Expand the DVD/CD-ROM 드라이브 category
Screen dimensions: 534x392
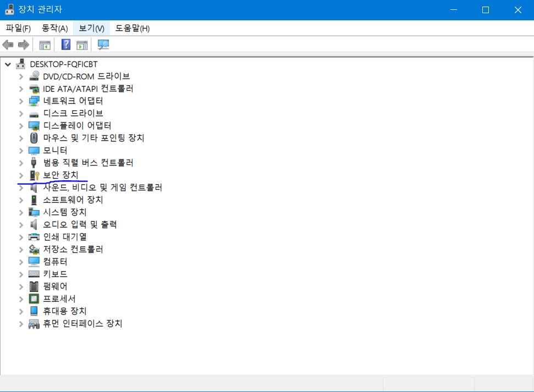click(x=21, y=76)
